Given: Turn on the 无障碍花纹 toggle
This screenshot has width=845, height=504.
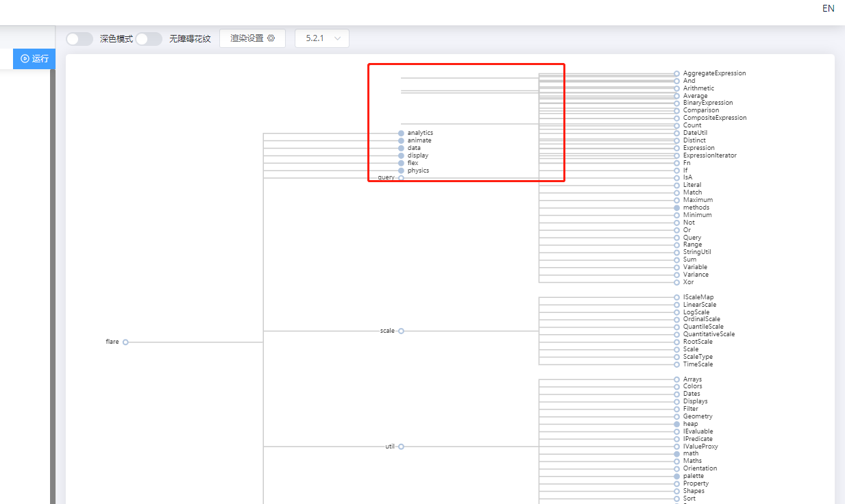Looking at the screenshot, I should point(148,39).
